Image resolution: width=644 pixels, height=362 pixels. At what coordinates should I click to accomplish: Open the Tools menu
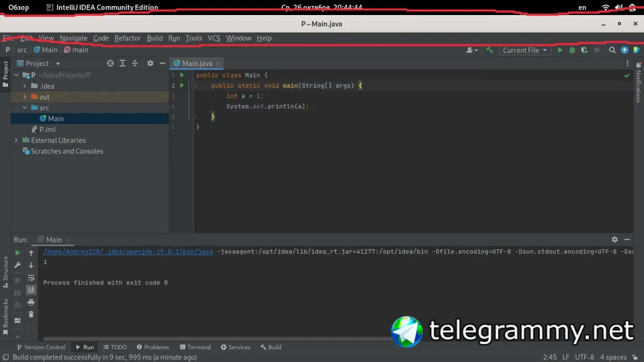(194, 38)
